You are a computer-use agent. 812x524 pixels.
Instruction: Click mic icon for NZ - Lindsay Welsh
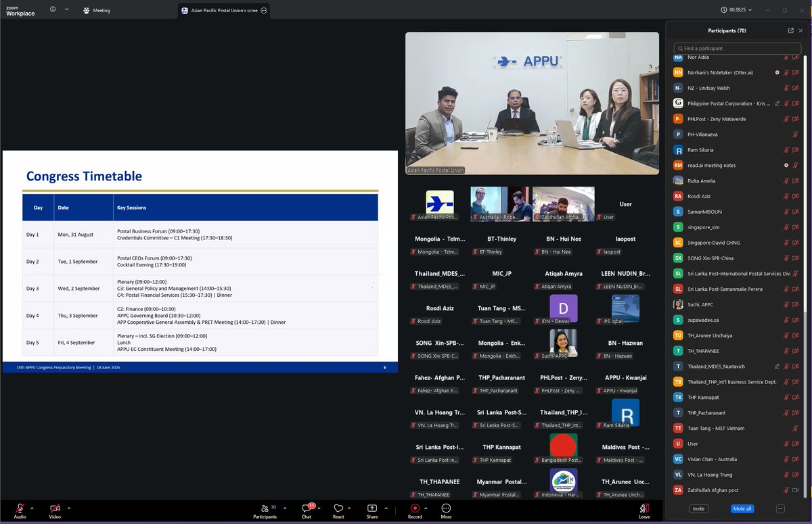786,88
